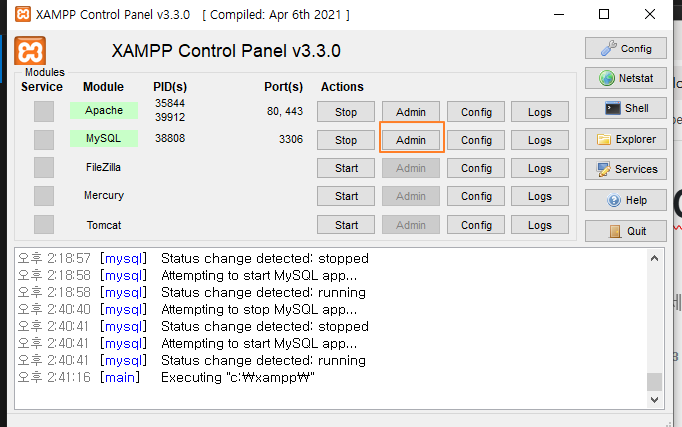Open the Mercury Config menu
The width and height of the screenshot is (682, 427).
pyautogui.click(x=476, y=197)
